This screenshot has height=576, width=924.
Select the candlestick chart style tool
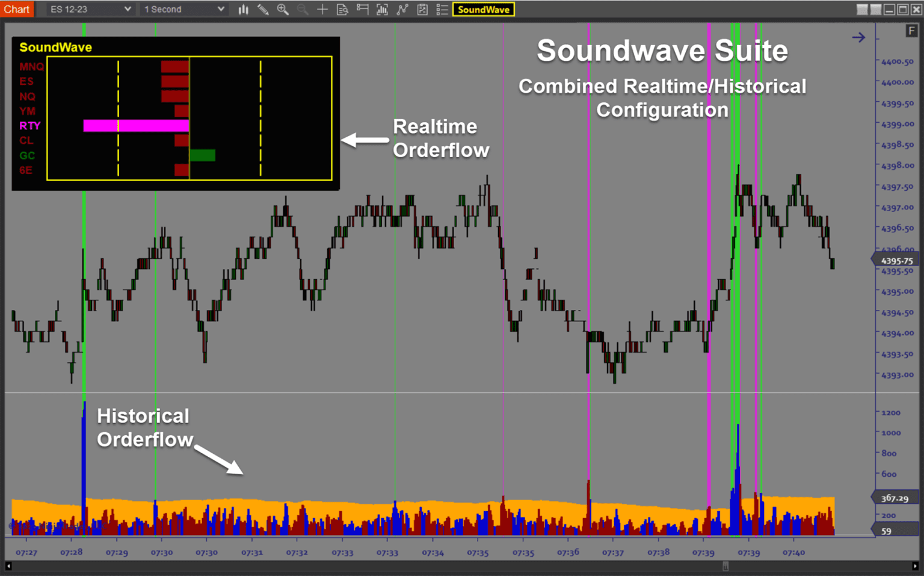[x=243, y=9]
